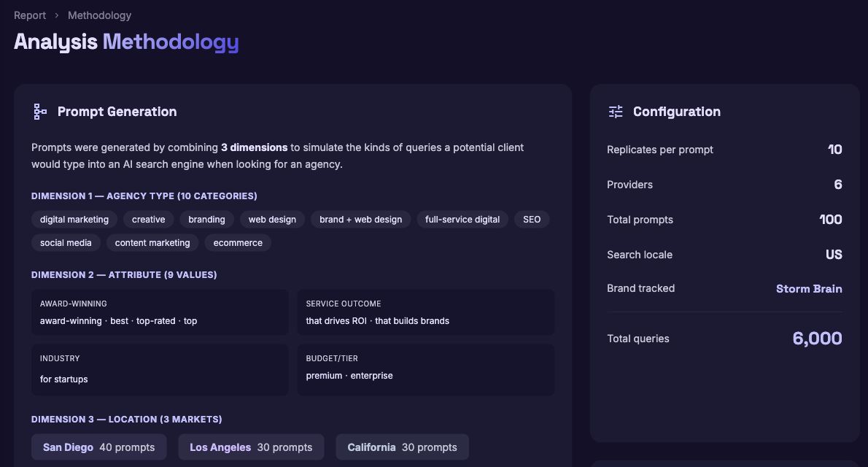The width and height of the screenshot is (868, 467).
Task: Click the brand + web design tag
Action: [x=361, y=220]
